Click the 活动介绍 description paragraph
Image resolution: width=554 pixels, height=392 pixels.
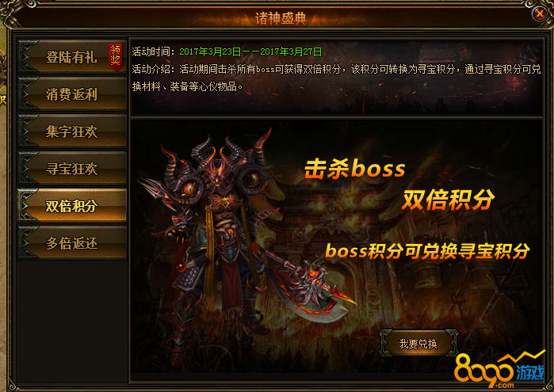point(336,78)
